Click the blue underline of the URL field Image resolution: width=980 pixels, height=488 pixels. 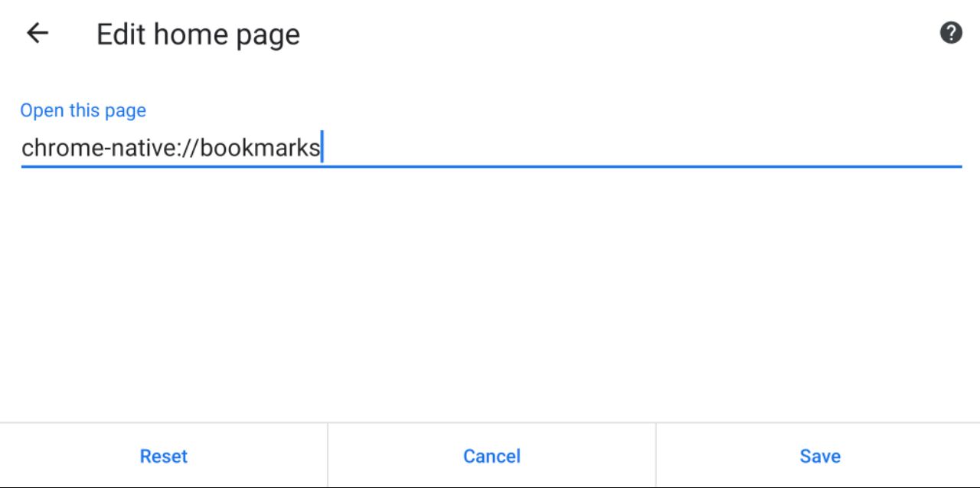pyautogui.click(x=490, y=165)
